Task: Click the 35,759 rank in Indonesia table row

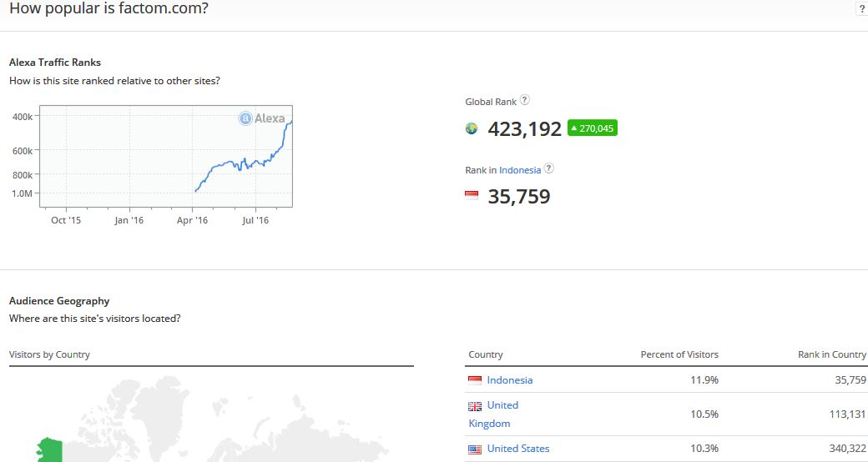Action: click(x=850, y=380)
